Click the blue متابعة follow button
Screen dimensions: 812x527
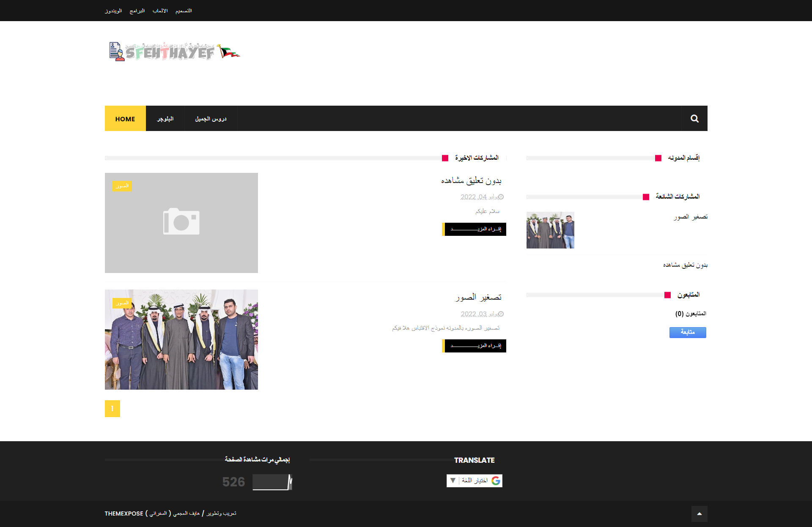coord(687,332)
